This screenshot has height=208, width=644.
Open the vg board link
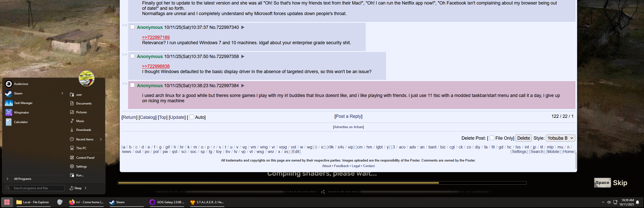244,147
